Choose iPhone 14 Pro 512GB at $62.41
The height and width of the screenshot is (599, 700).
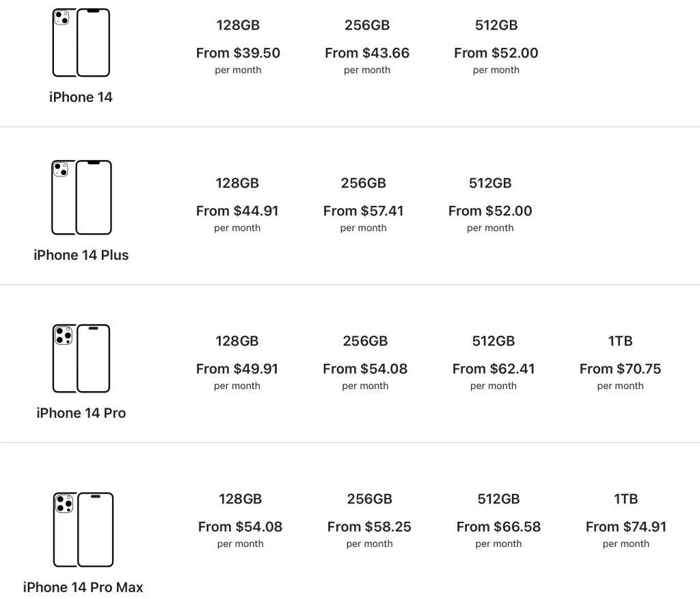494,362
